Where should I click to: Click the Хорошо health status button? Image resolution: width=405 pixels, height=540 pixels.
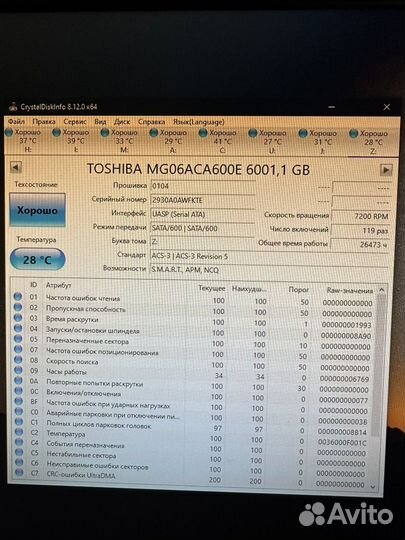pos(37,210)
